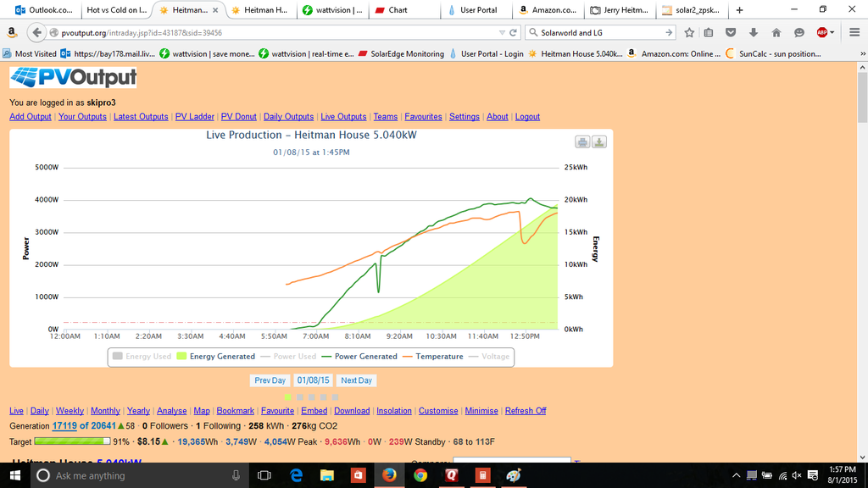Submit the search with the arrow icon
Screen dimensions: 868x488
[x=669, y=33]
